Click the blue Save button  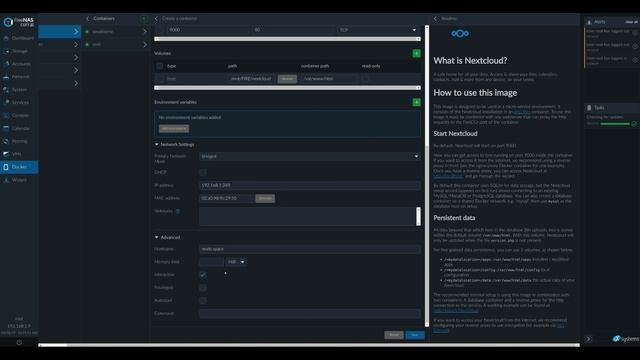pos(415,335)
